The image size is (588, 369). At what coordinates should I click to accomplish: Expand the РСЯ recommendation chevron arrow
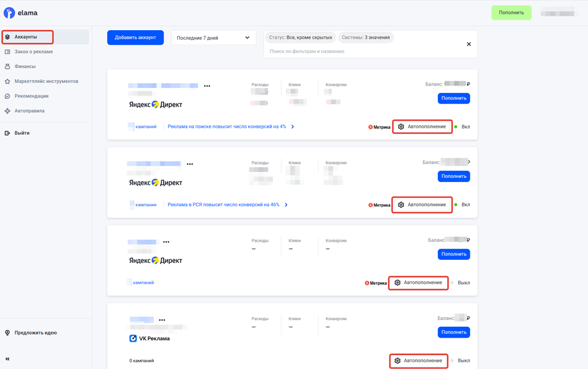pos(286,205)
